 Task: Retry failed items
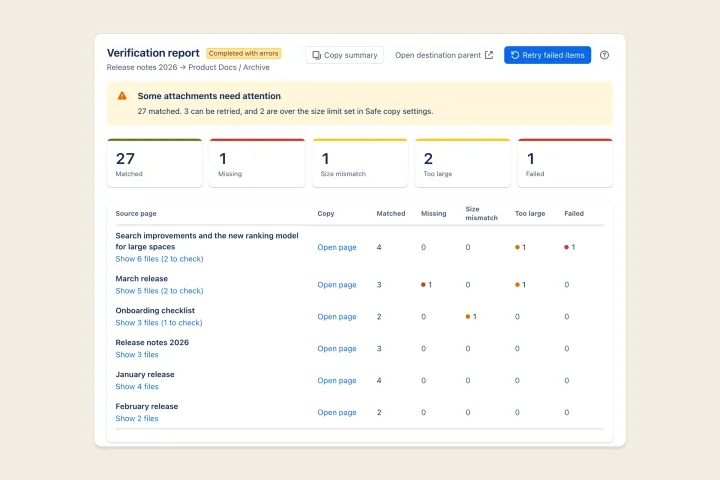(547, 55)
